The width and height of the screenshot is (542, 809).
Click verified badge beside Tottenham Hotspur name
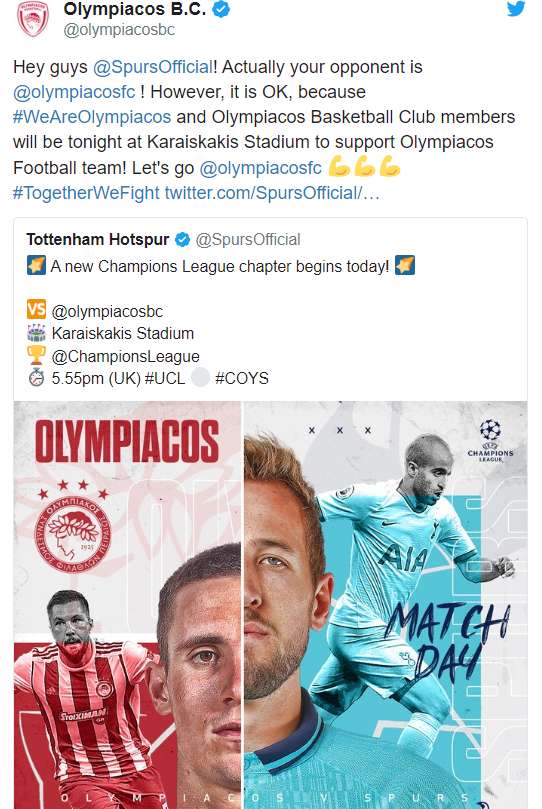[x=182, y=239]
